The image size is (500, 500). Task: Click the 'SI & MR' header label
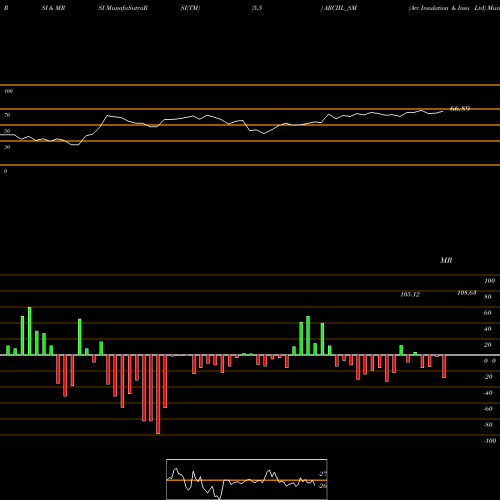click(x=53, y=8)
